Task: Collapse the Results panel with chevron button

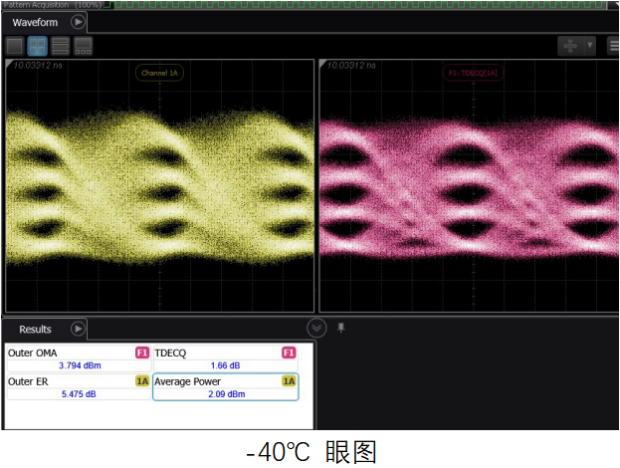Action: [x=316, y=328]
